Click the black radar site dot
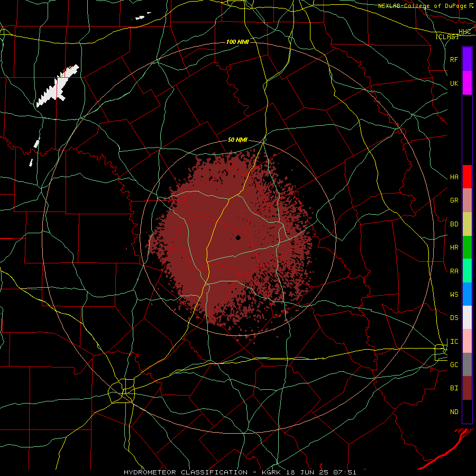The height and width of the screenshot is (476, 476). click(238, 237)
